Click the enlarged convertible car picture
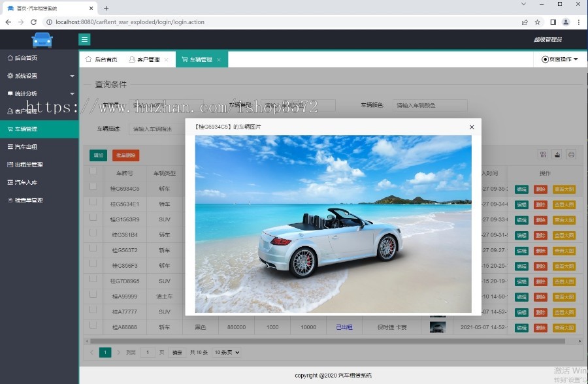 pos(333,224)
